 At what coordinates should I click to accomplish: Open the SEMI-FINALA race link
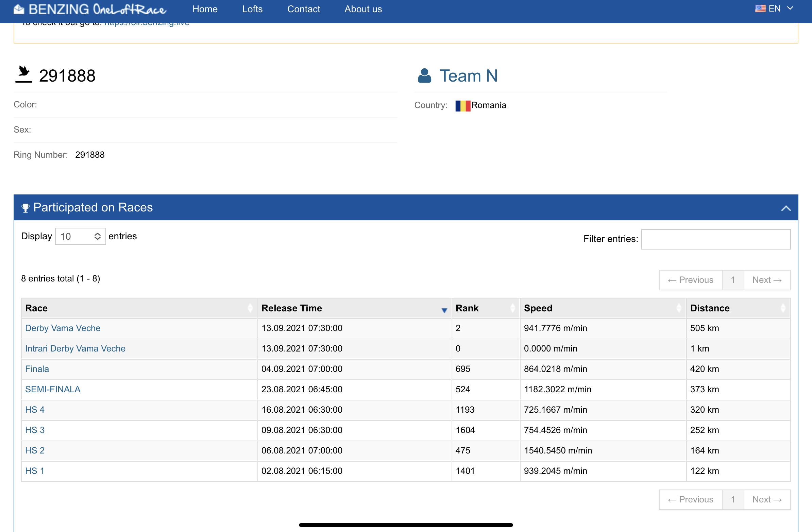53,390
